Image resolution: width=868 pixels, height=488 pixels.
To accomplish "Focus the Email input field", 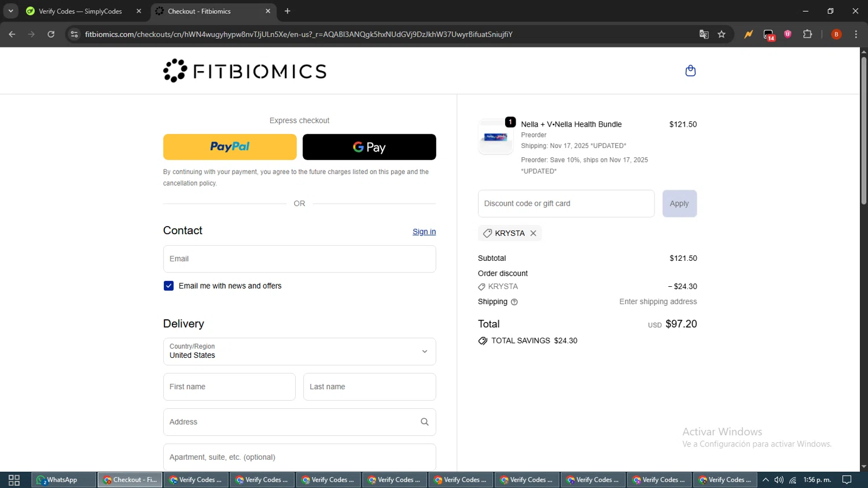I will (300, 259).
